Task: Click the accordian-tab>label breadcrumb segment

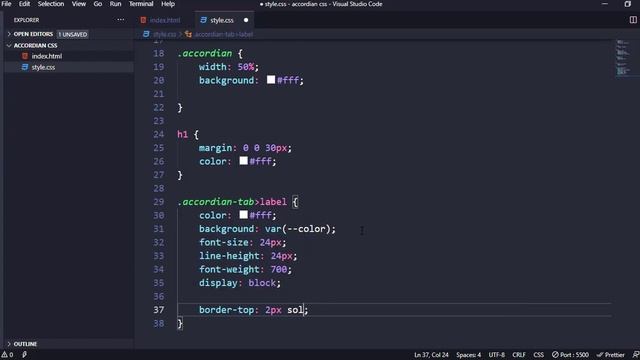Action: [x=224, y=34]
